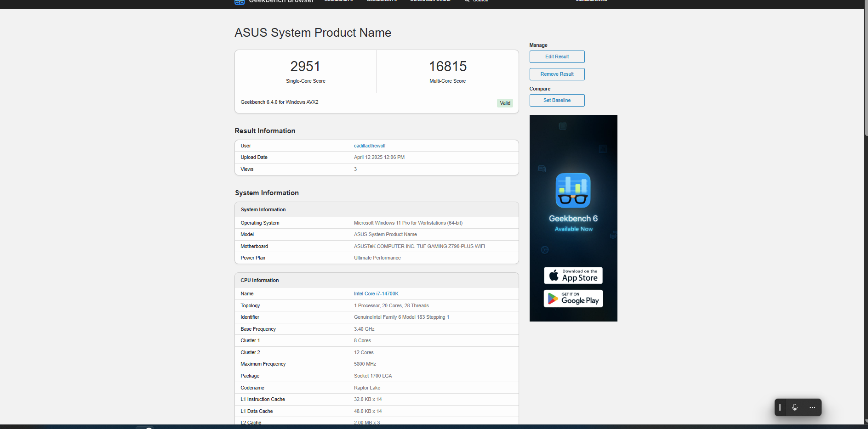Click the L1 Instruction Cache value 32.0 KB
868x429 pixels.
coord(368,399)
